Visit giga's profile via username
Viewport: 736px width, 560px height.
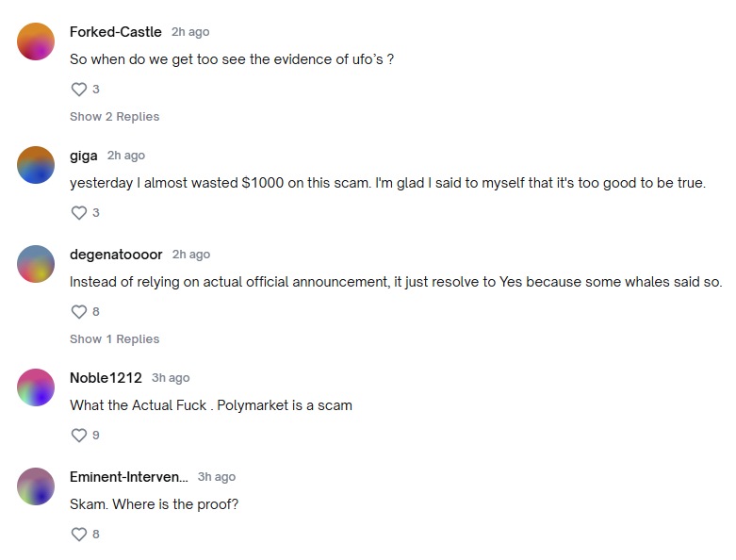tap(84, 156)
